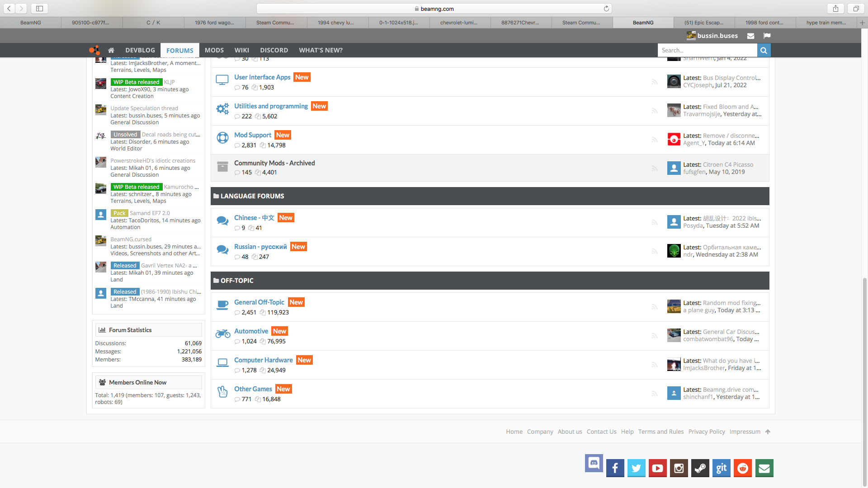Click RSS feed icon for Mod Support

coord(654,140)
